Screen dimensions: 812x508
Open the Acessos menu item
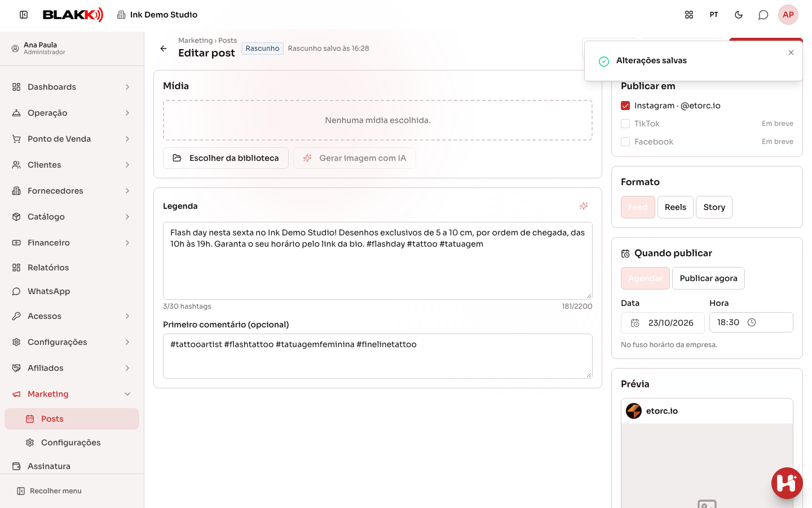[72, 316]
